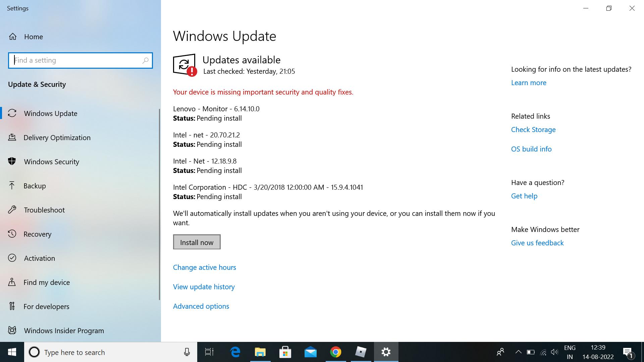This screenshot has height=362, width=644.
Task: Click the microphone icon in the taskbar search
Action: coord(187,352)
